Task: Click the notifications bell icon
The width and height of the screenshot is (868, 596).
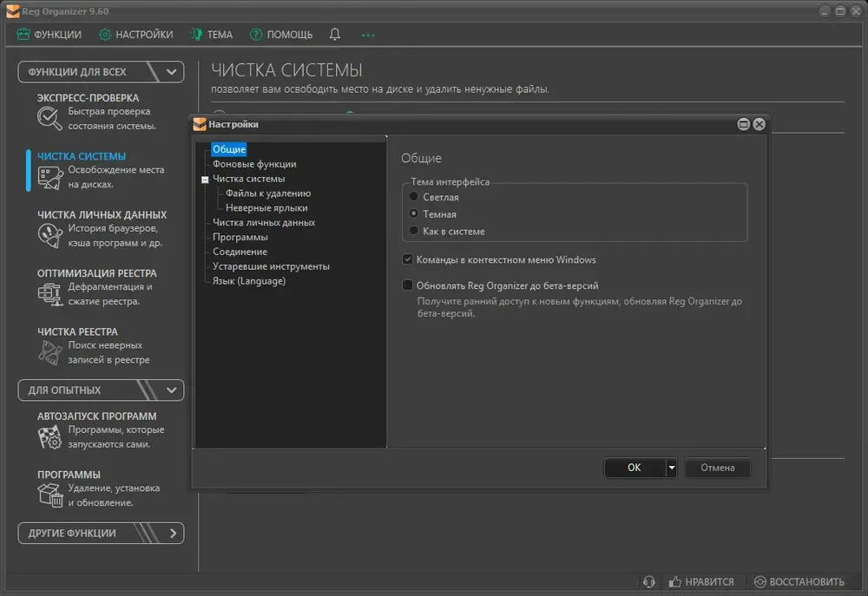Action: pos(334,35)
